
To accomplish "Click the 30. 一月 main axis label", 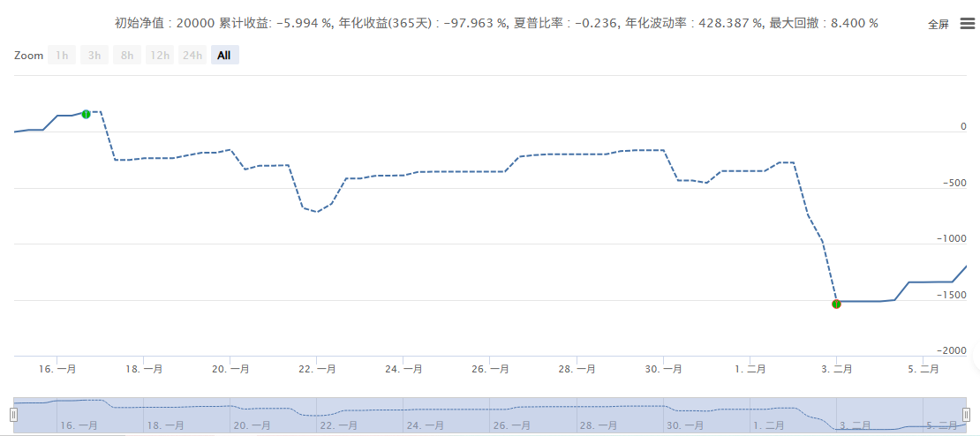I will [x=663, y=369].
